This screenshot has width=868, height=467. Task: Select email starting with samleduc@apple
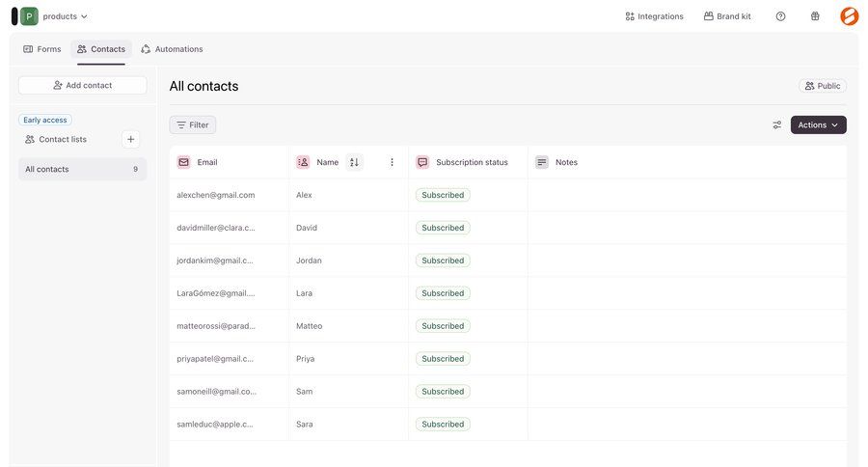pos(215,424)
